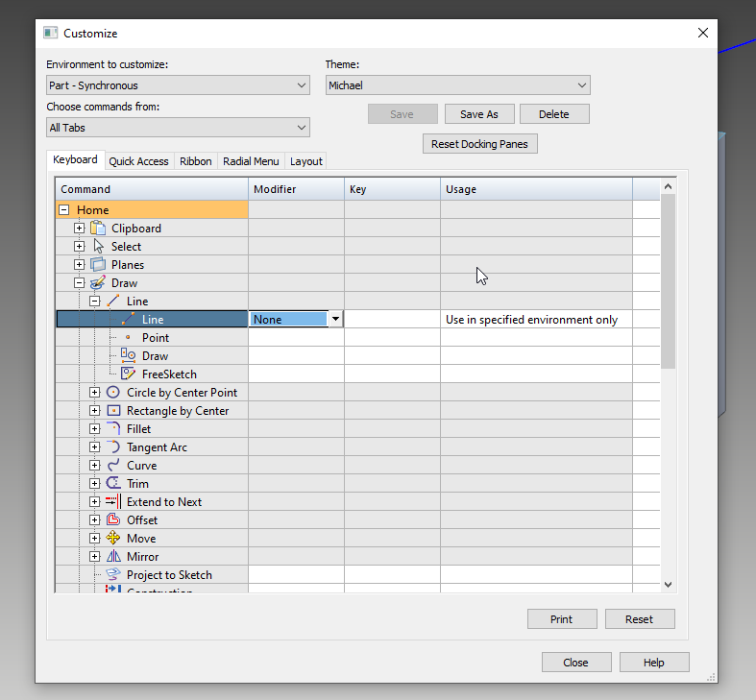Expand the Offset group
The image size is (756, 700).
[95, 519]
